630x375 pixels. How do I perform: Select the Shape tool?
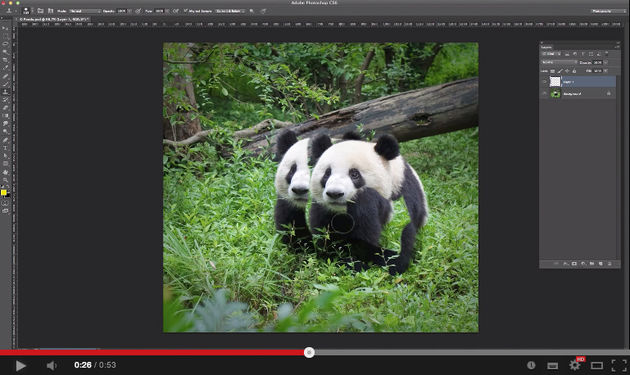(x=5, y=163)
